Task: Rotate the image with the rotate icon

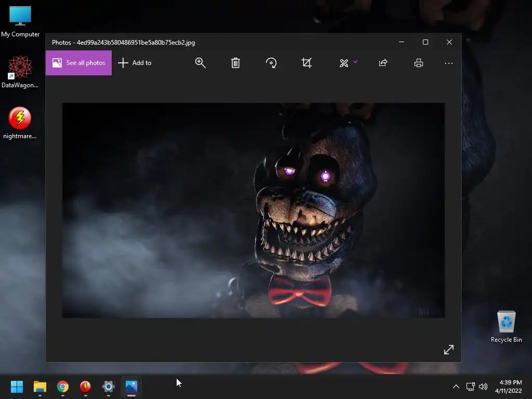Action: tap(271, 63)
